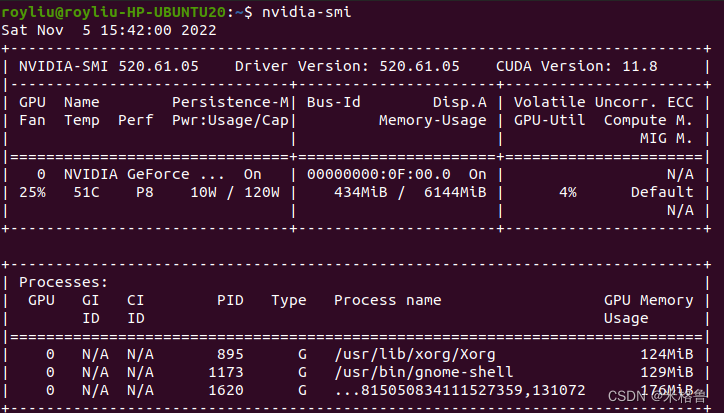The width and height of the screenshot is (724, 413).
Task: Click the 124MiB memory usage value
Action: point(667,354)
